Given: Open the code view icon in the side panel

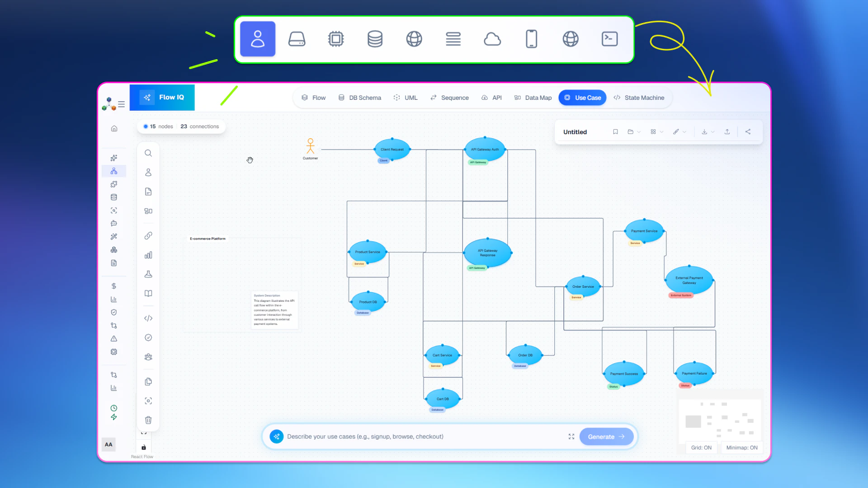Looking at the screenshot, I should pos(148,318).
